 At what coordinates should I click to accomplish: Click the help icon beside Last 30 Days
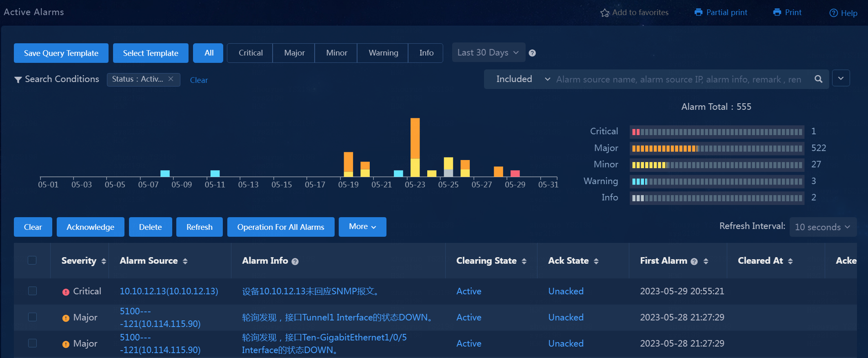pyautogui.click(x=532, y=53)
